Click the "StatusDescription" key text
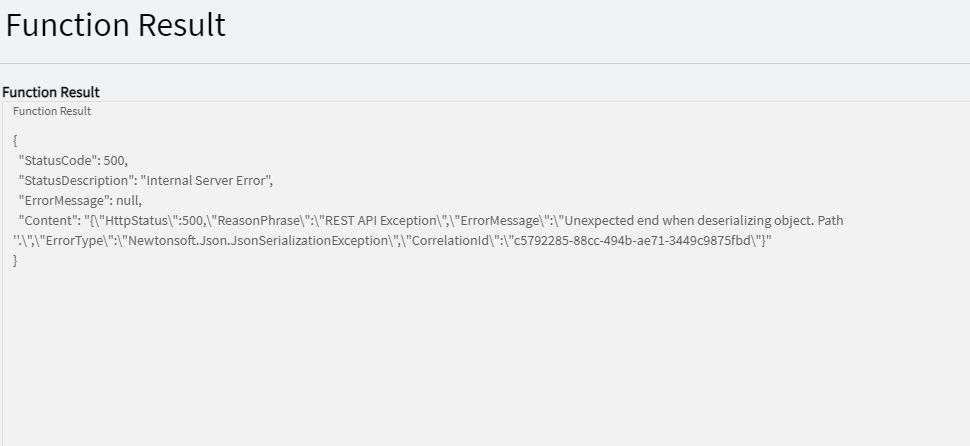The height and width of the screenshot is (446, 970). coord(75,180)
